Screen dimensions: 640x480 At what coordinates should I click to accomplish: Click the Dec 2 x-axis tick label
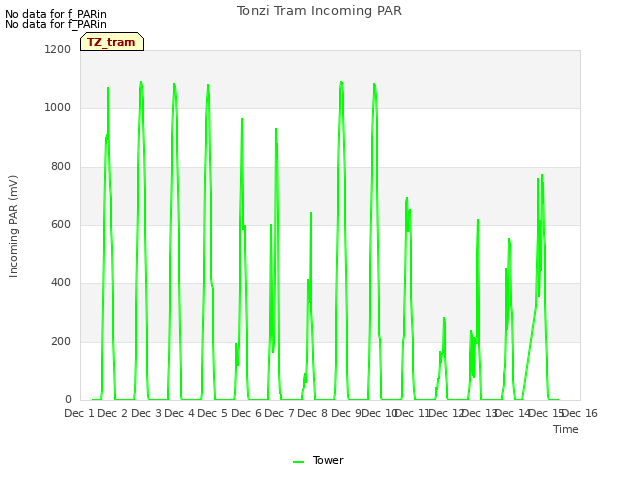112,413
